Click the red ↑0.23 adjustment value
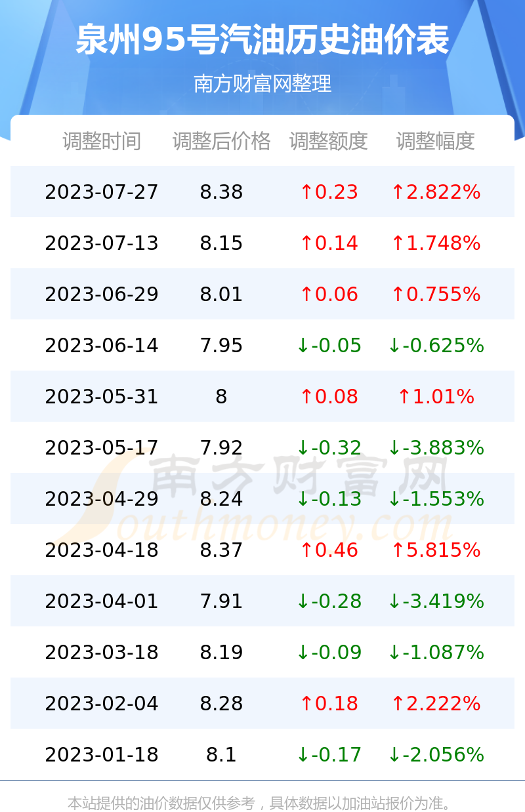525x812 pixels. tap(329, 192)
